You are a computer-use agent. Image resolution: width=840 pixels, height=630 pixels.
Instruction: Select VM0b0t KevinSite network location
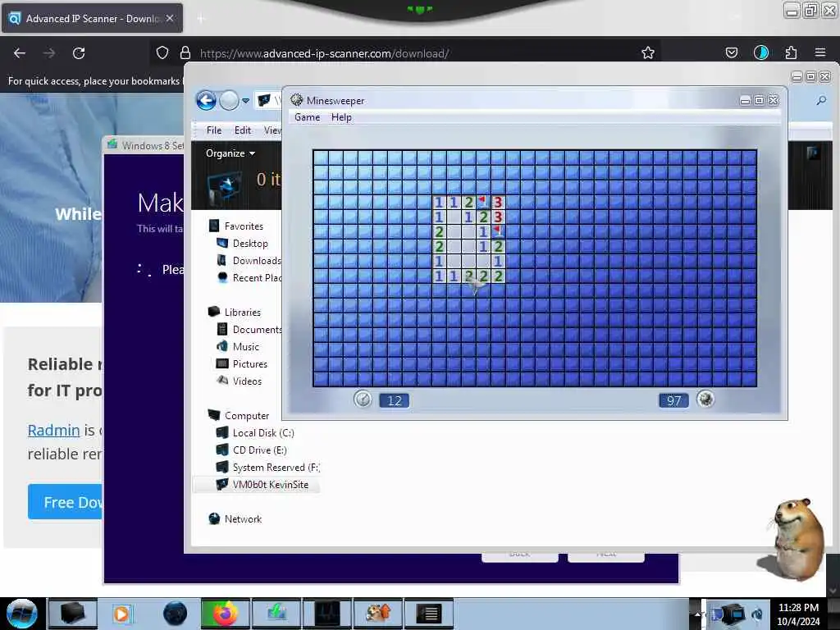(x=270, y=484)
